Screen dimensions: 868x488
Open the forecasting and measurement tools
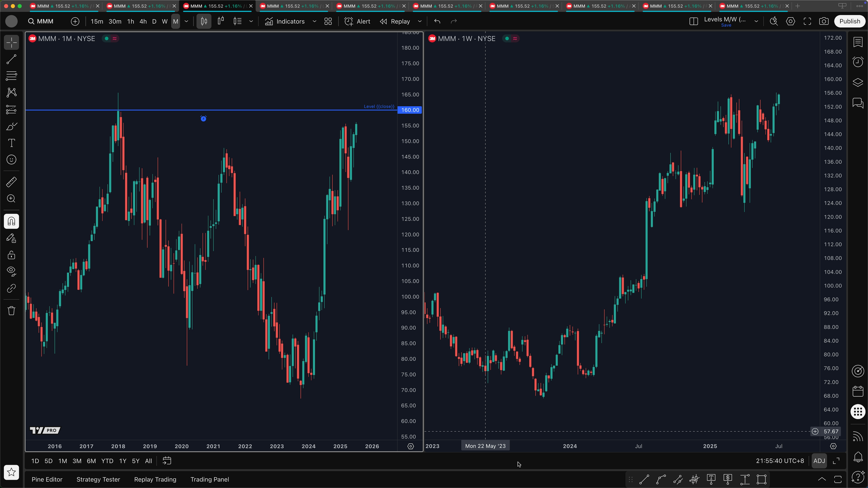(x=12, y=109)
